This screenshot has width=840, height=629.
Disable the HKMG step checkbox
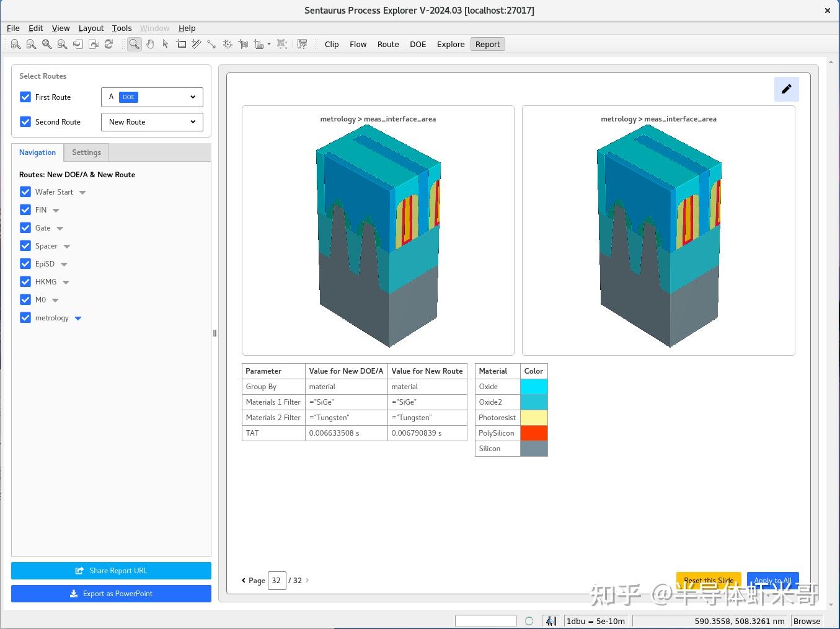25,282
